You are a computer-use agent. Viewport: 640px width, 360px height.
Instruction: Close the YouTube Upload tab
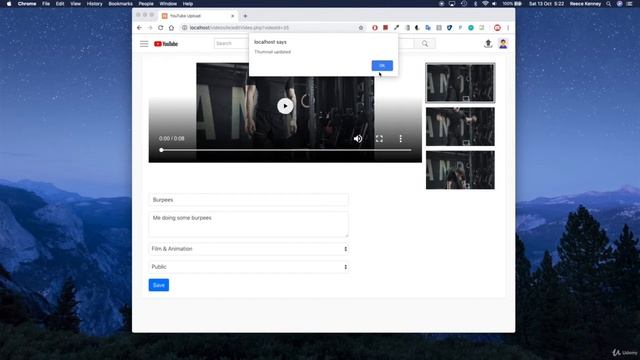coord(233,16)
